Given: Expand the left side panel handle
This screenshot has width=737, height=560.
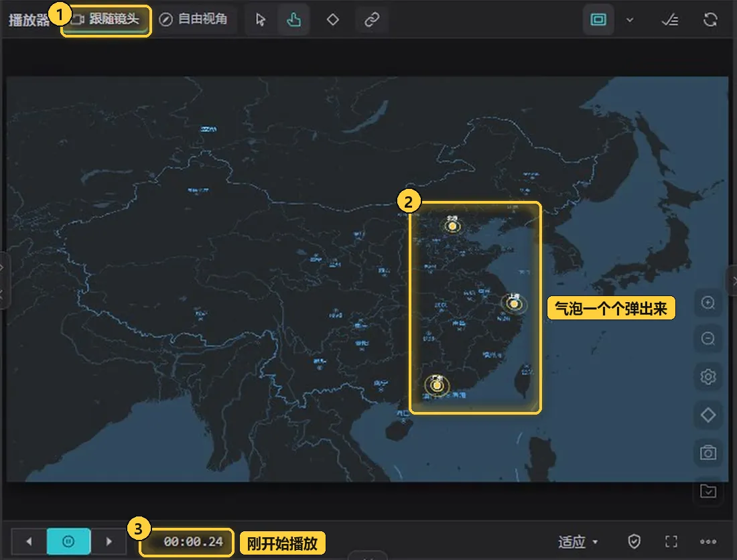Looking at the screenshot, I should [4, 281].
